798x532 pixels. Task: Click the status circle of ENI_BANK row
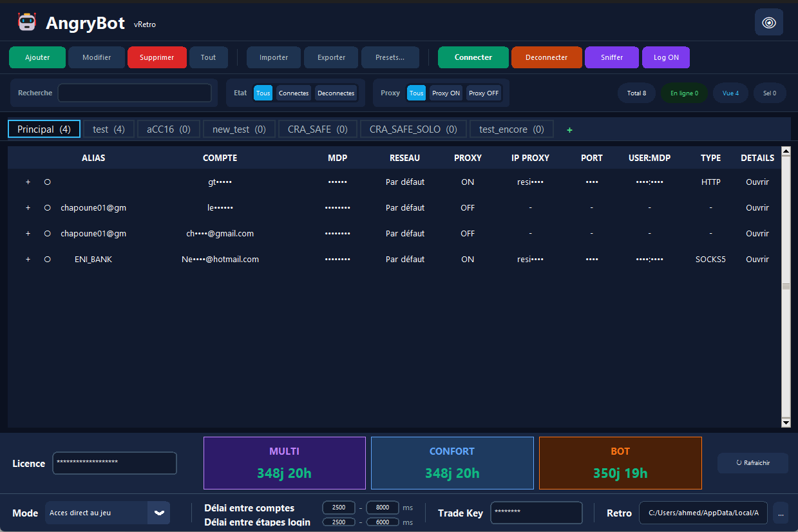(x=47, y=260)
